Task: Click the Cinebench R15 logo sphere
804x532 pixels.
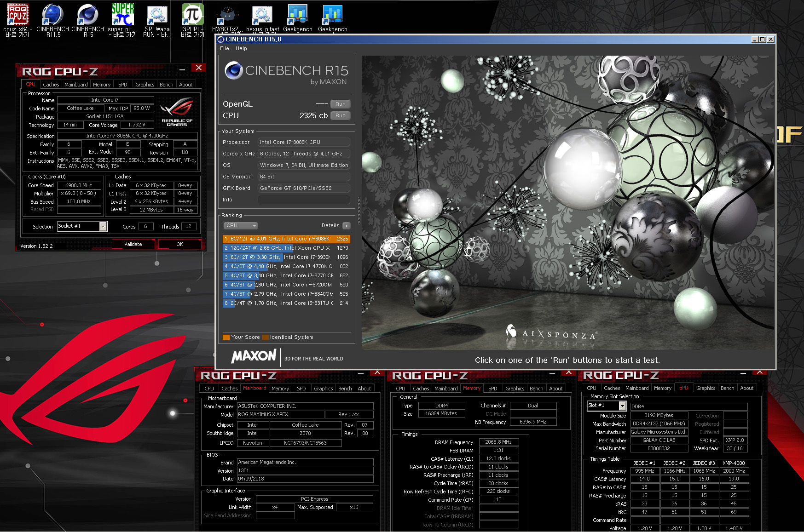Action: tap(234, 70)
